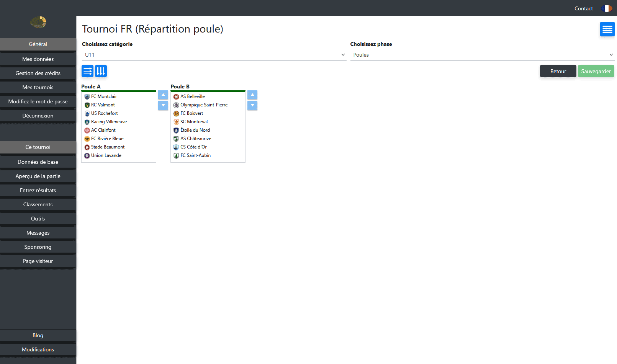Click AS Châteaurive team crest icon
Viewport: 617px width, 364px height.
pos(176,139)
